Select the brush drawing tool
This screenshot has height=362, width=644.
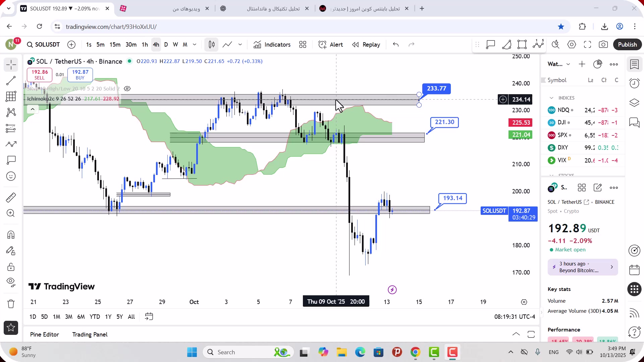coord(11,144)
